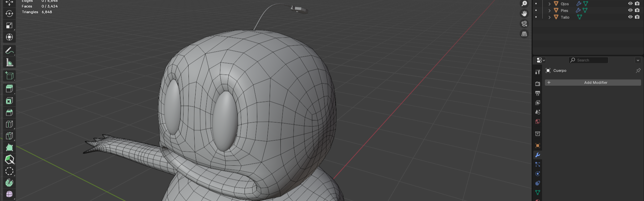Expand the Ojos tree item
644x201 pixels.
(549, 4)
